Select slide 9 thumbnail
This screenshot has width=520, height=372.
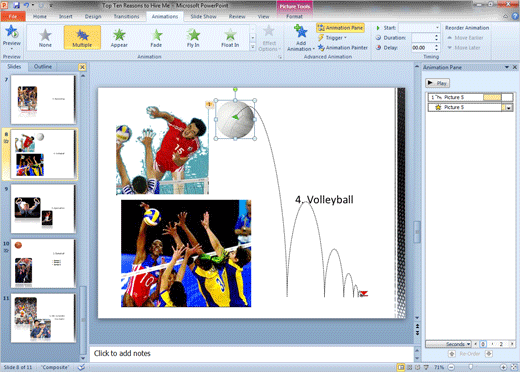(x=43, y=209)
